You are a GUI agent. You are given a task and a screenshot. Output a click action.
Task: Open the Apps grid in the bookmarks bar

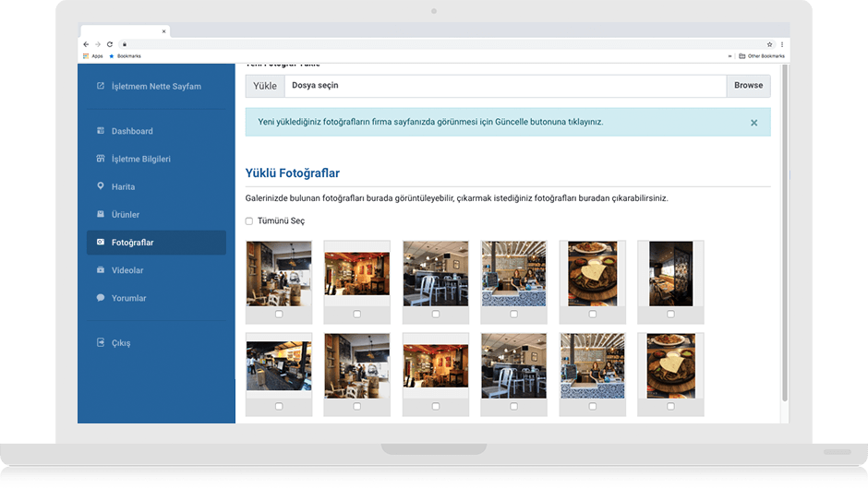pos(93,56)
